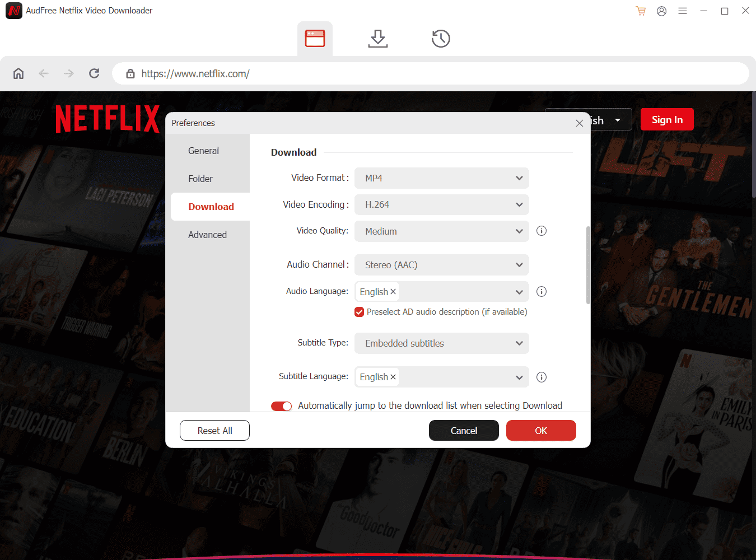The image size is (756, 560).
Task: Open the download history clock icon
Action: (441, 39)
